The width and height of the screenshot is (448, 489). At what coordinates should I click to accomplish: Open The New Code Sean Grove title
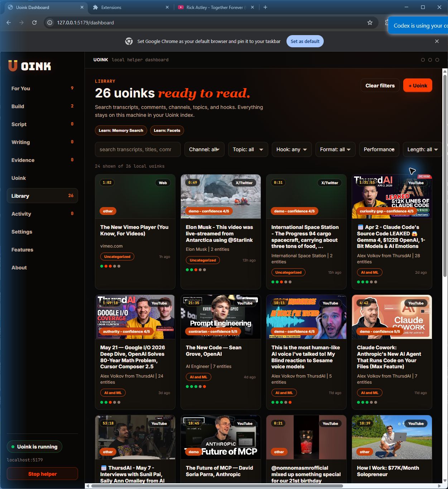pyautogui.click(x=214, y=351)
